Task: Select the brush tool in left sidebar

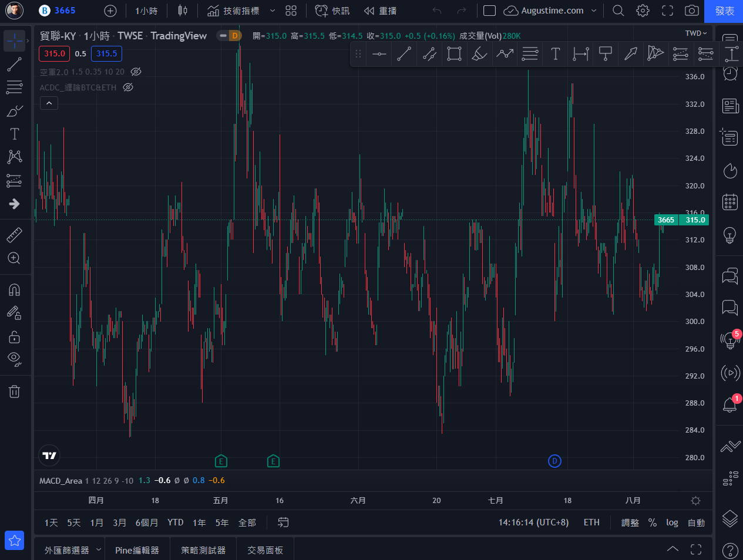Action: [15, 111]
